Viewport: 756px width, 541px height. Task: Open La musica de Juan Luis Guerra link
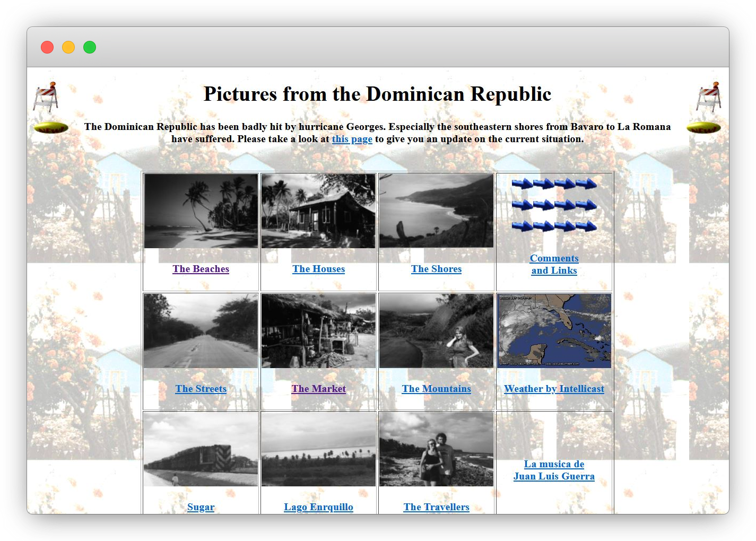point(554,470)
